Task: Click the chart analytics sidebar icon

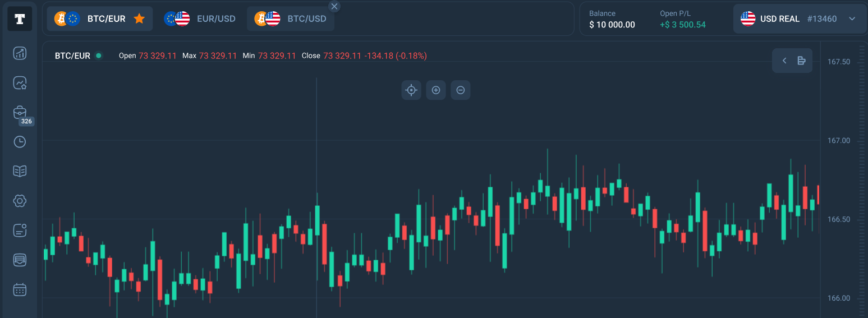Action: click(x=20, y=53)
